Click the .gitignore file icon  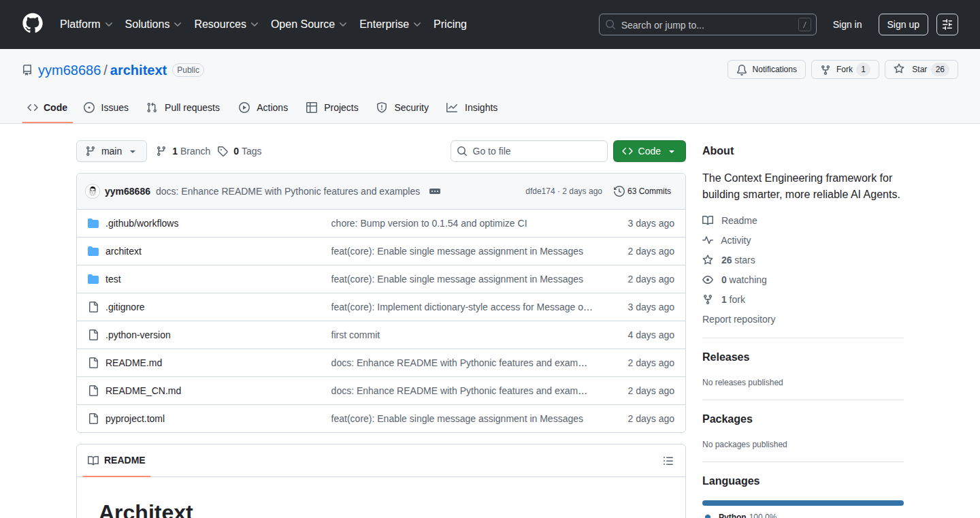93,307
